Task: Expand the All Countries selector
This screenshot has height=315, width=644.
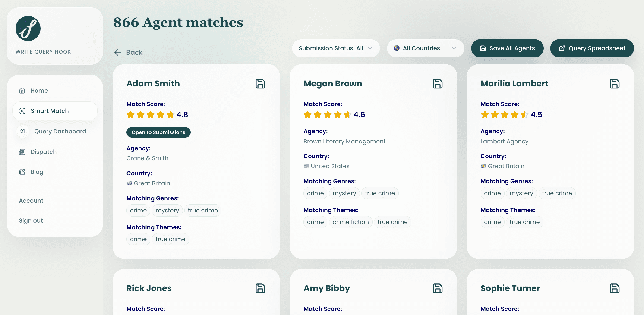Action: [426, 48]
